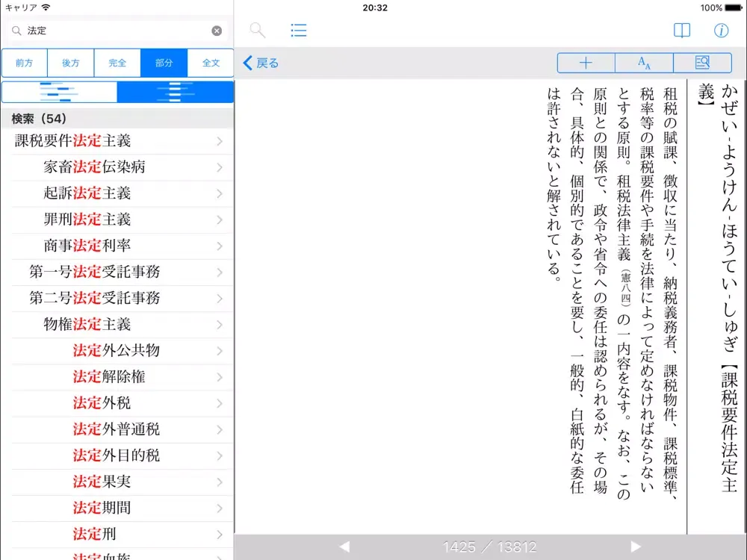Screen dimensions: 747x560
Task: Tap chevron on 法定解除権 row
Action: [220, 376]
